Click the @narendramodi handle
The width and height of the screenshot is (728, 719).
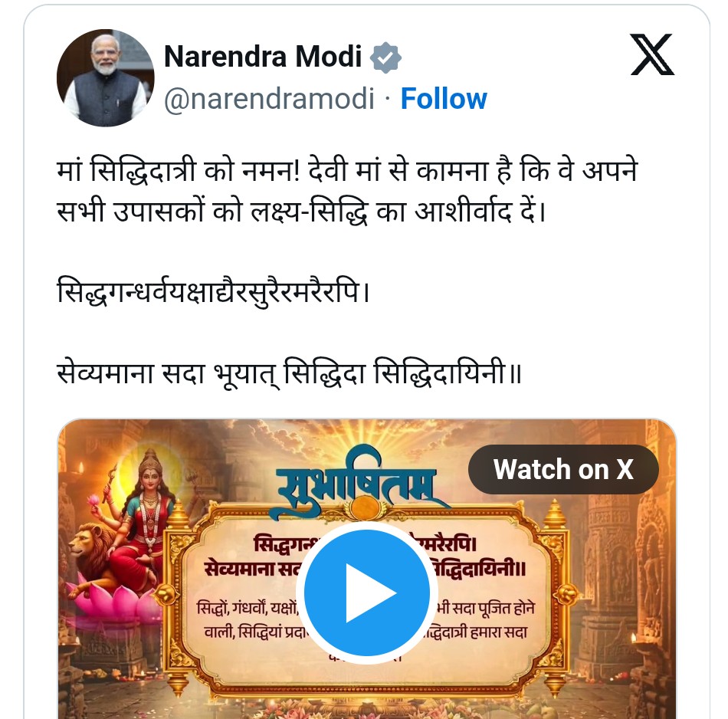[269, 99]
